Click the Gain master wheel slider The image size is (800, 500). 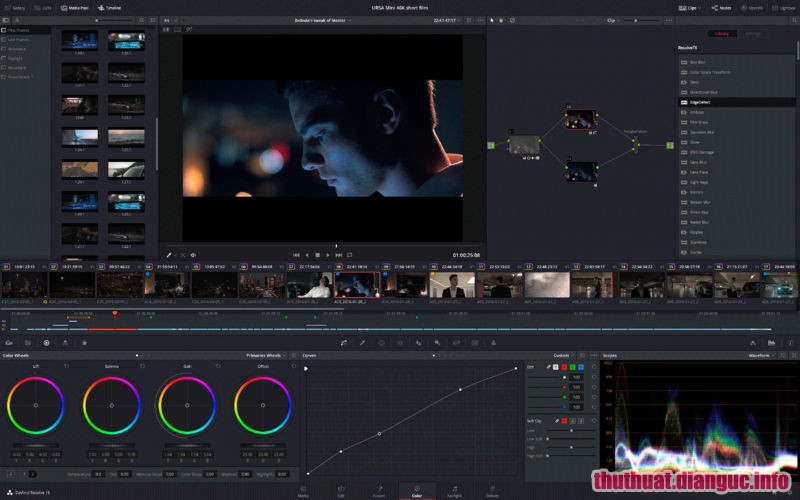(187, 446)
